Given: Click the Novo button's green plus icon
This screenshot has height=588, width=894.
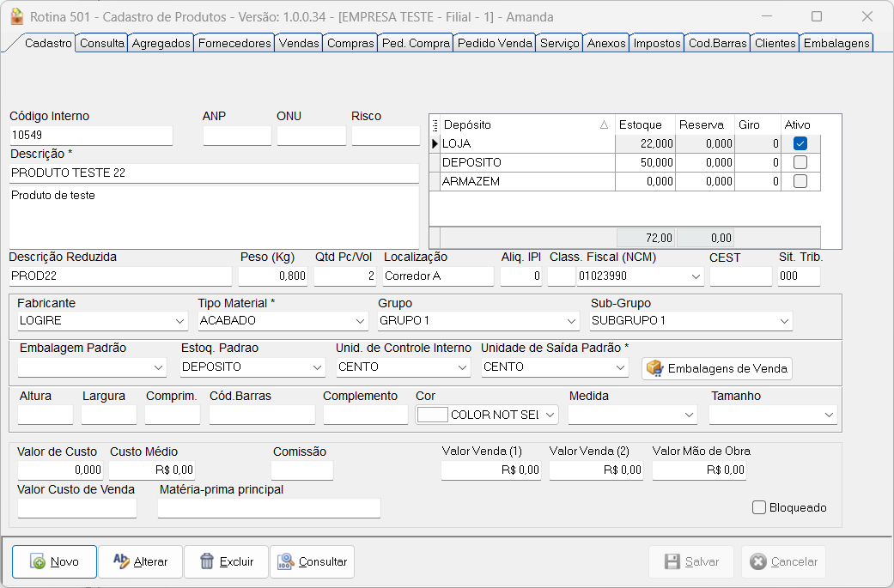Looking at the screenshot, I should click(x=38, y=562).
